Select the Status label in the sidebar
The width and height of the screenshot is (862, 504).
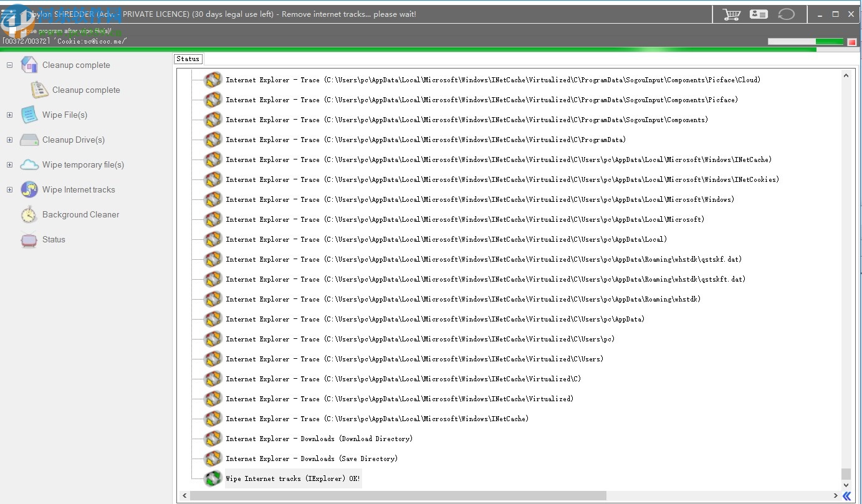[54, 239]
